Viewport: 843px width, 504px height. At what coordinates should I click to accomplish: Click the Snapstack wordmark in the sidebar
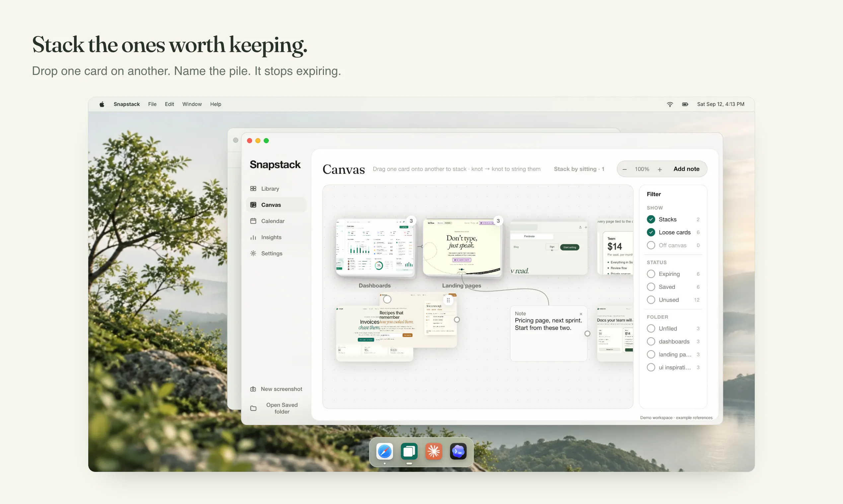coord(275,165)
